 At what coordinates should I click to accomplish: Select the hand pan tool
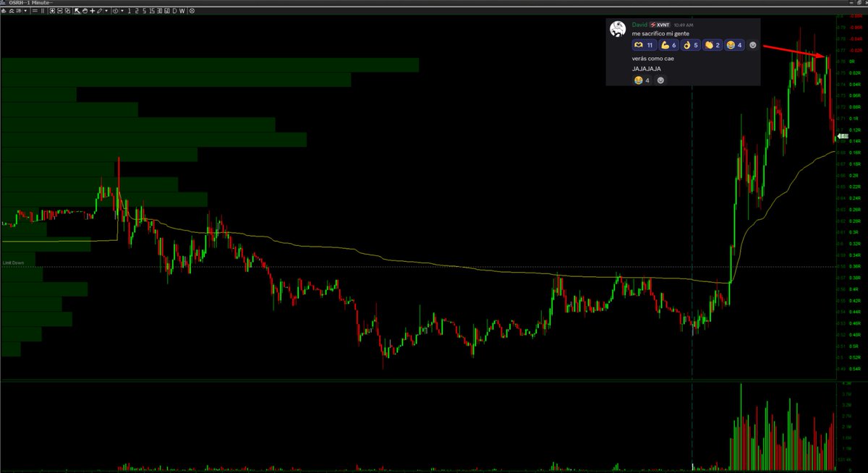point(85,11)
